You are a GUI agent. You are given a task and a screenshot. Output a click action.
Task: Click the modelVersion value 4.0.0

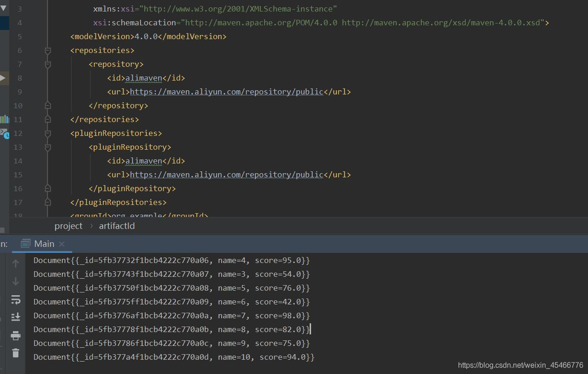pyautogui.click(x=146, y=36)
